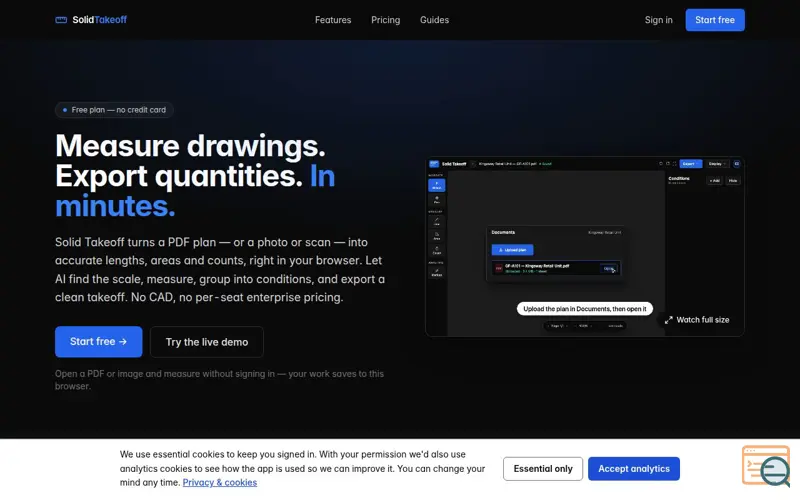
Task: Select the Pan tool in demo preview
Action: (436, 199)
